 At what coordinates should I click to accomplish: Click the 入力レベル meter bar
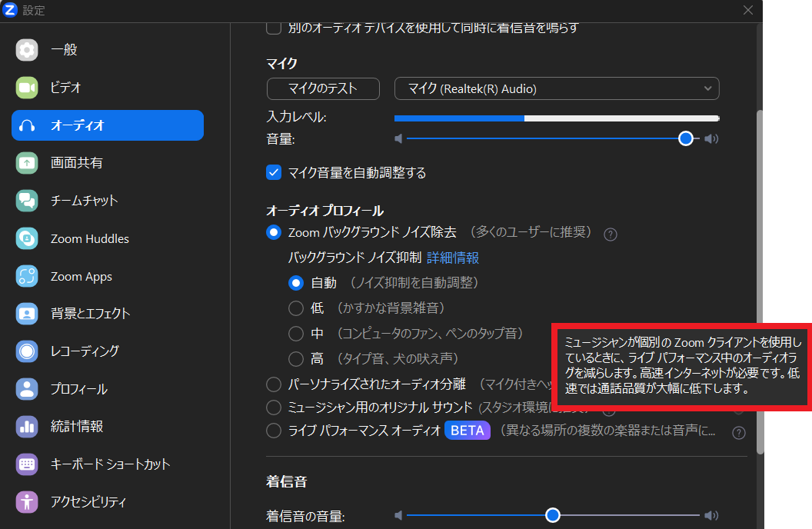[557, 118]
